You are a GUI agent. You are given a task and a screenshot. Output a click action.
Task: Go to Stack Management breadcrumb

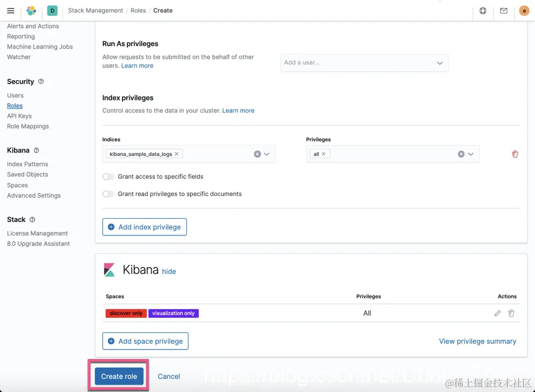95,11
